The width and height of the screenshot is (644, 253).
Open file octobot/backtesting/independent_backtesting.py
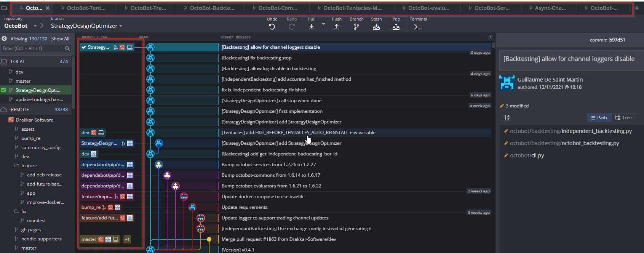pos(571,131)
